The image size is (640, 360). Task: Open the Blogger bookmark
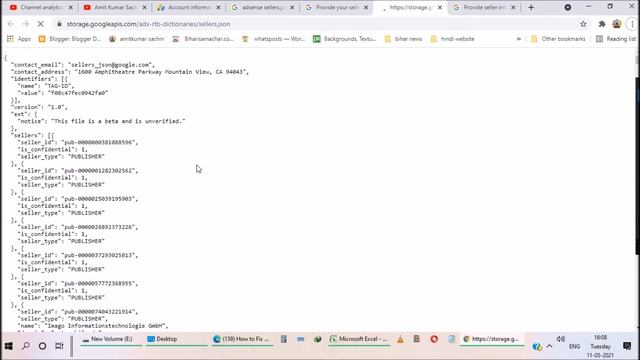[69, 39]
